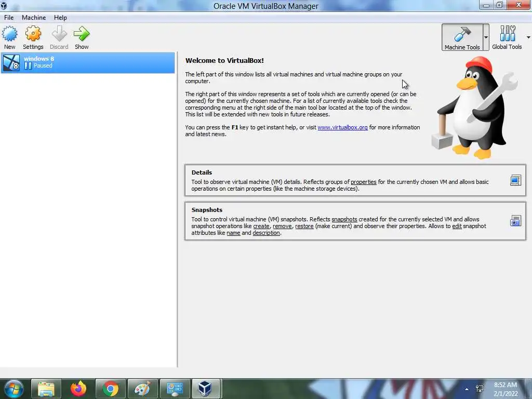Screen dimensions: 532x399
Task: Click the restore snapshot link
Action: tap(304, 226)
